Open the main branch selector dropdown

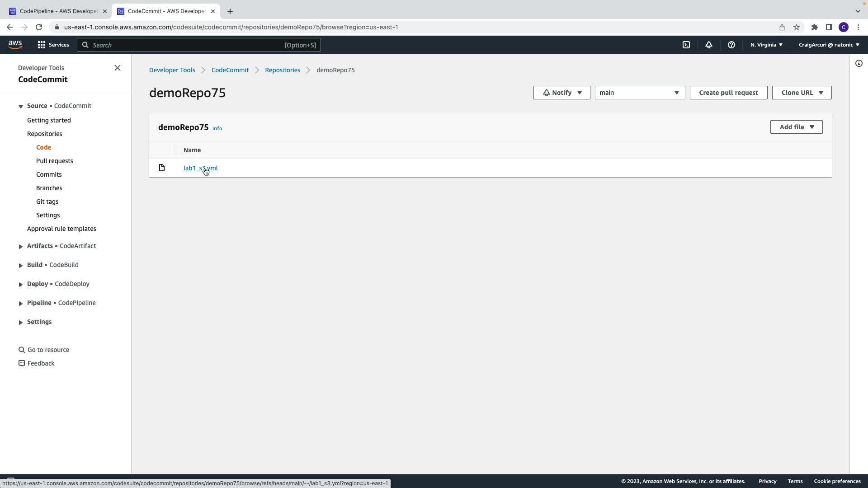tap(639, 93)
